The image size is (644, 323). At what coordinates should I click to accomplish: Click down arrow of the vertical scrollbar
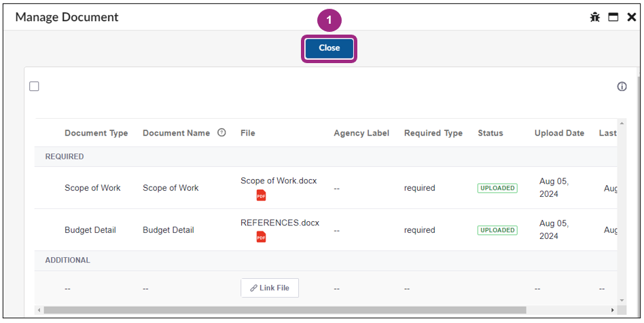tap(622, 299)
